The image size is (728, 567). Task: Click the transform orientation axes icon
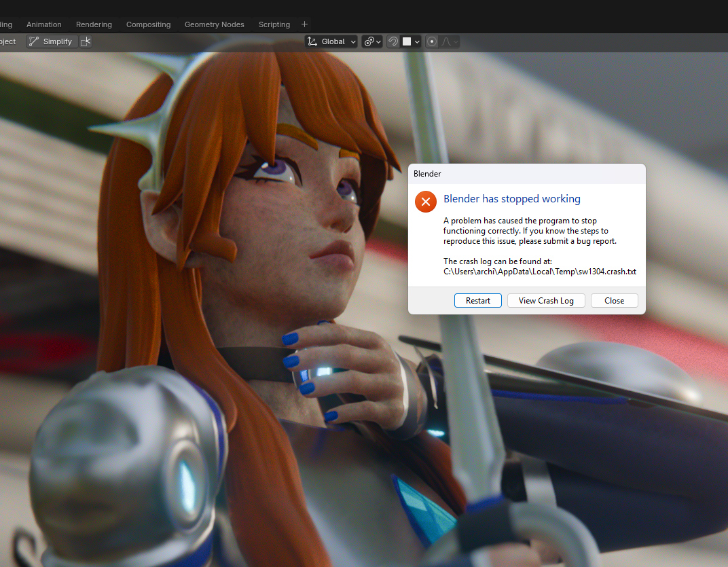pyautogui.click(x=312, y=41)
